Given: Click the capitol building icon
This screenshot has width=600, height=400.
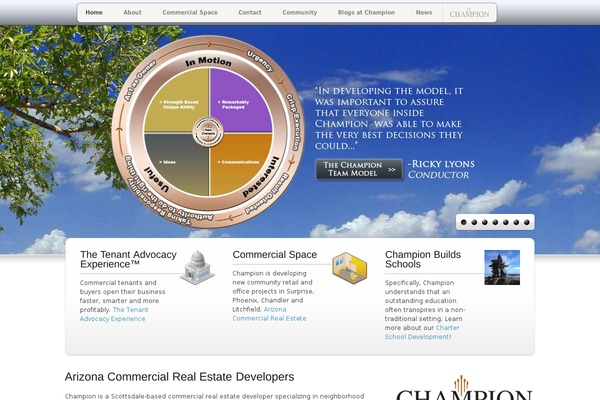Looking at the screenshot, I should coord(197,267).
